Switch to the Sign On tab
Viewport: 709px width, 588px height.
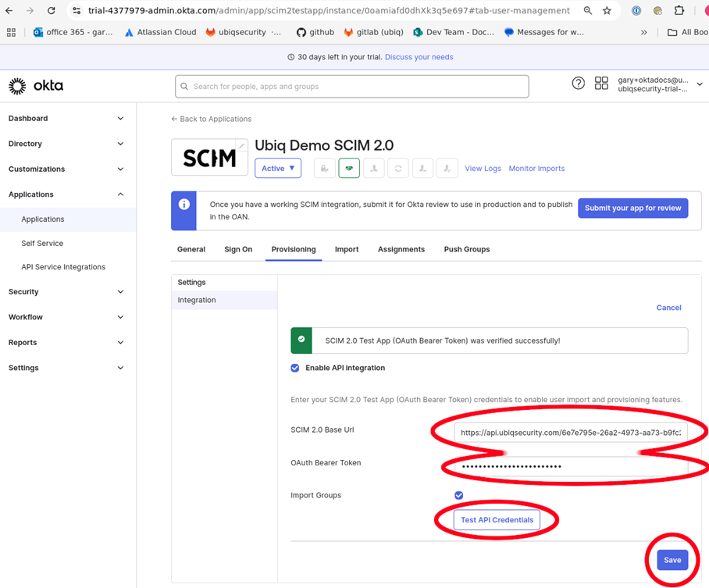[238, 249]
